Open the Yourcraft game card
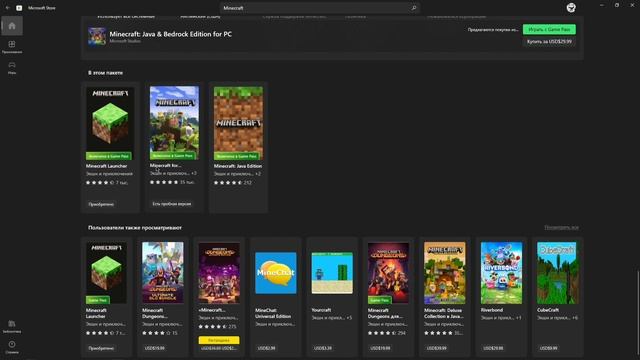 332,297
